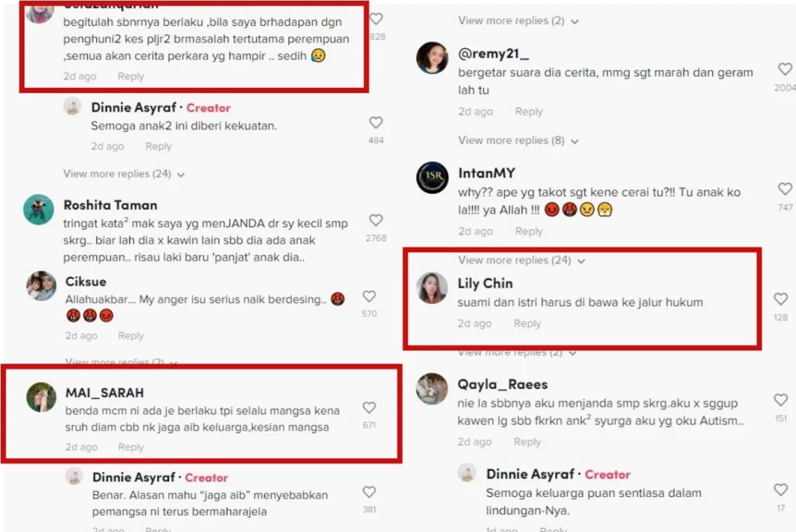The width and height of the screenshot is (796, 532).
Task: Open IntanMY's ISR profile picture
Action: pos(432,177)
